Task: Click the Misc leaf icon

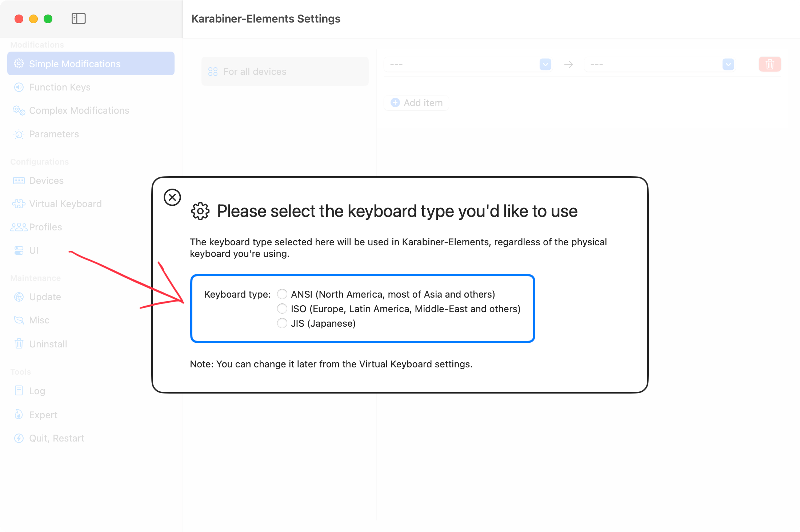Action: coord(19,320)
